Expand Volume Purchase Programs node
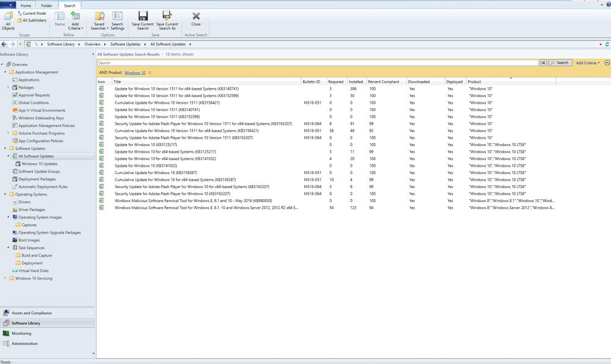This screenshot has height=364, width=611. click(8, 133)
